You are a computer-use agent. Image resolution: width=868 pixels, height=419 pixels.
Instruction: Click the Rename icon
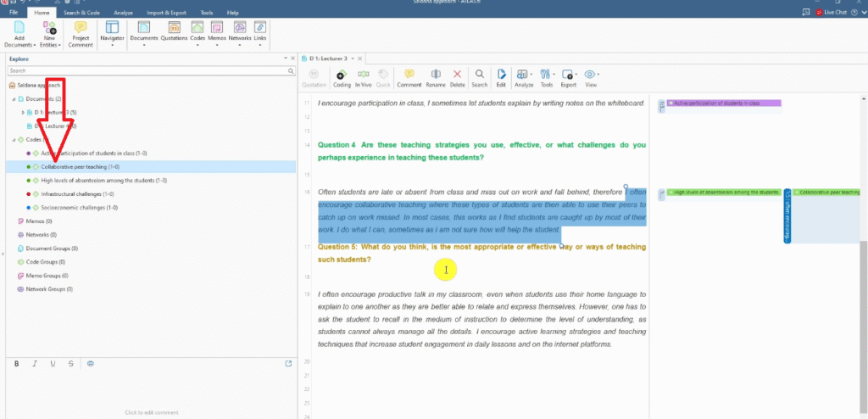click(436, 77)
